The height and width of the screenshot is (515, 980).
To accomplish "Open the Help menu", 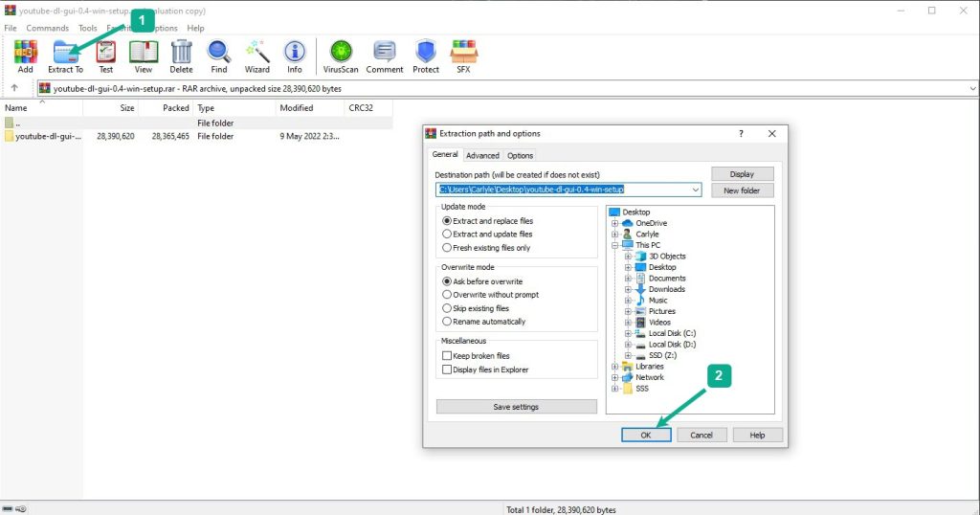I will pos(195,28).
